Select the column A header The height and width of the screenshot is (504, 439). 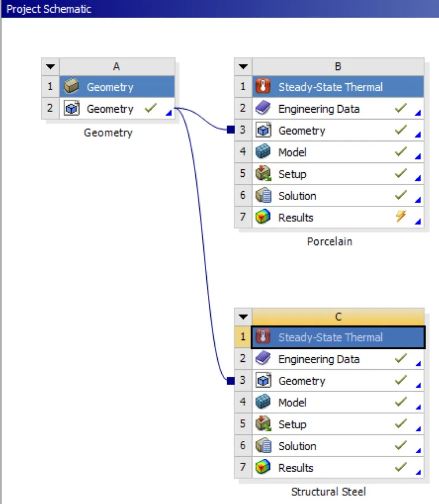click(117, 66)
